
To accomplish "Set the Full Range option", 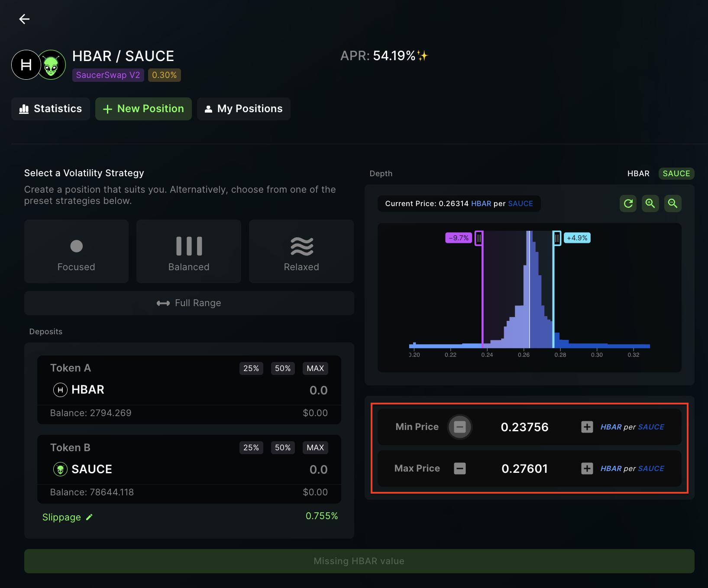I will coord(189,303).
